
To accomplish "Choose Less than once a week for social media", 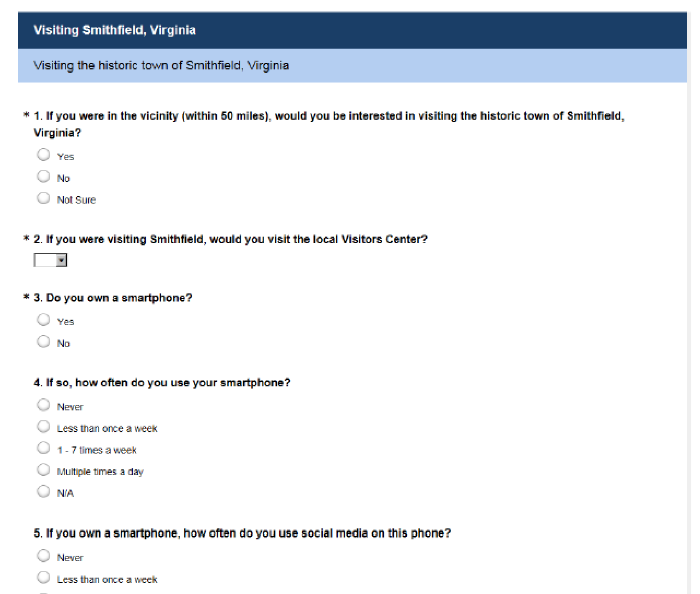I will [43, 578].
